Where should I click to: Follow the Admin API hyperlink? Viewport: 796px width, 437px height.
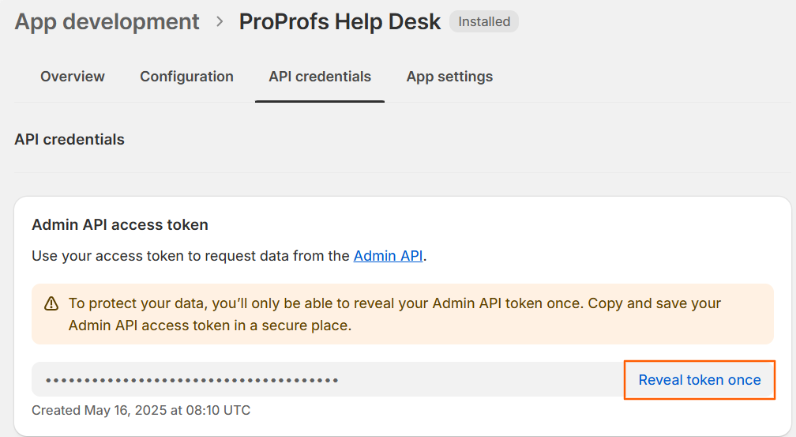click(388, 256)
